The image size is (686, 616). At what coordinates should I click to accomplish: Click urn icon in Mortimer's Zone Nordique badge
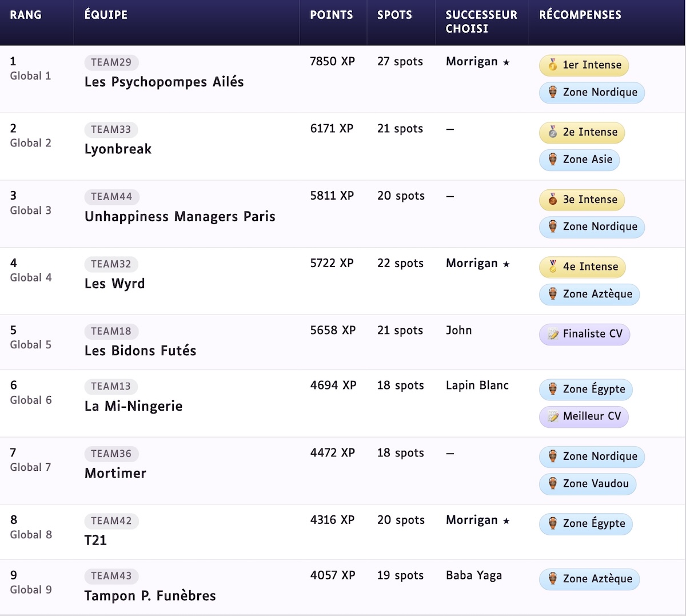553,456
